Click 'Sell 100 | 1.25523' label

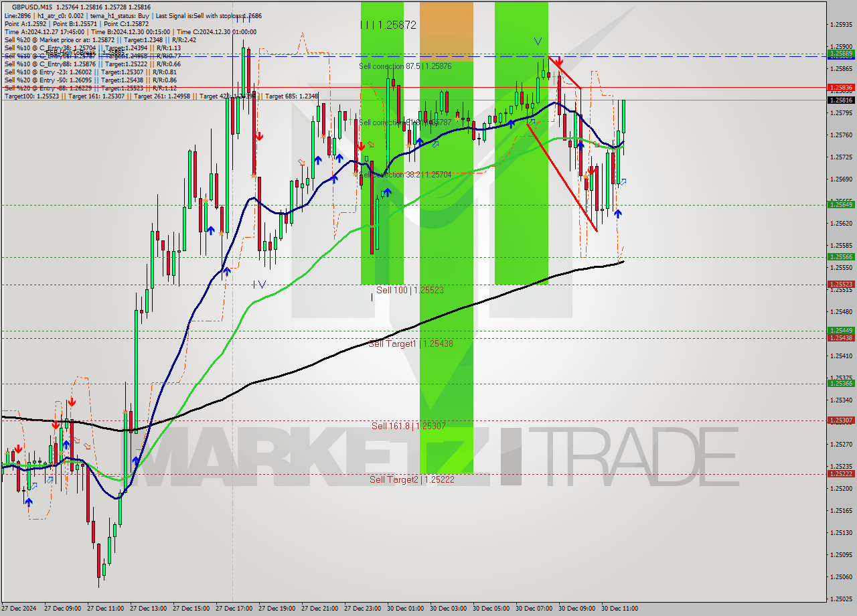(x=410, y=290)
